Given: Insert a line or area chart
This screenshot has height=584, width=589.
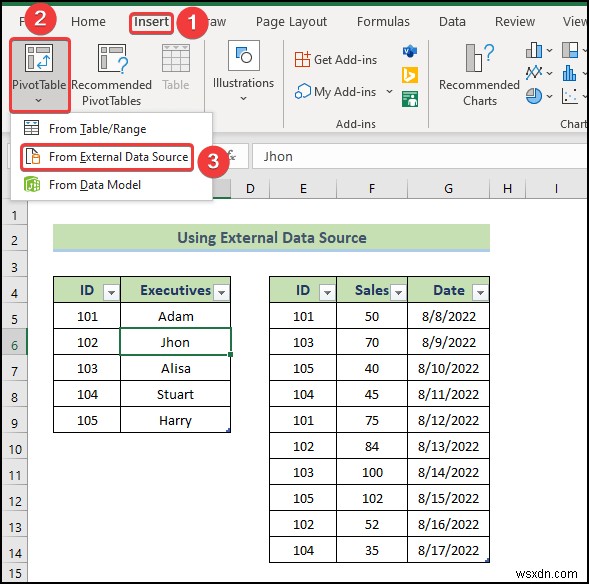Looking at the screenshot, I should [534, 73].
